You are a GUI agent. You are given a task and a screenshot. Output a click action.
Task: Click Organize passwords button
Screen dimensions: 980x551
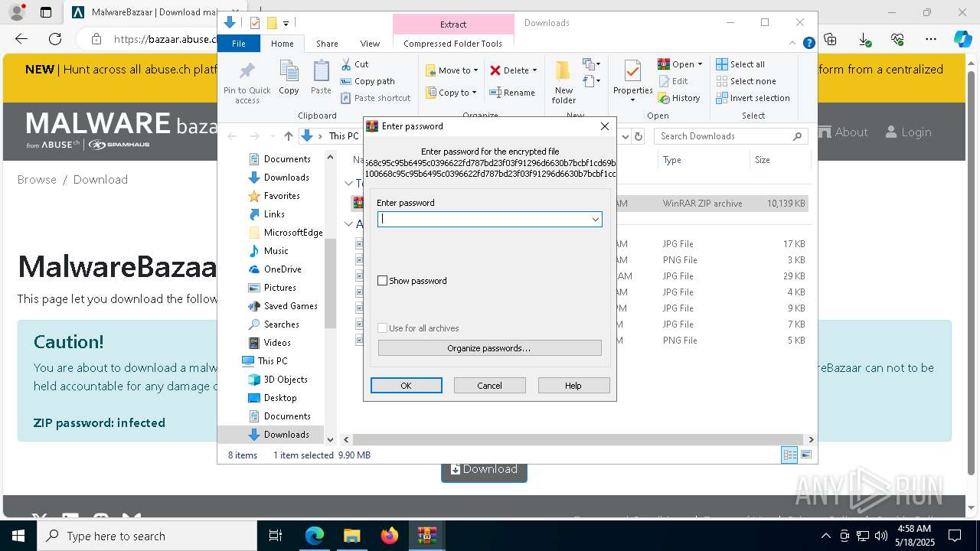pos(489,348)
